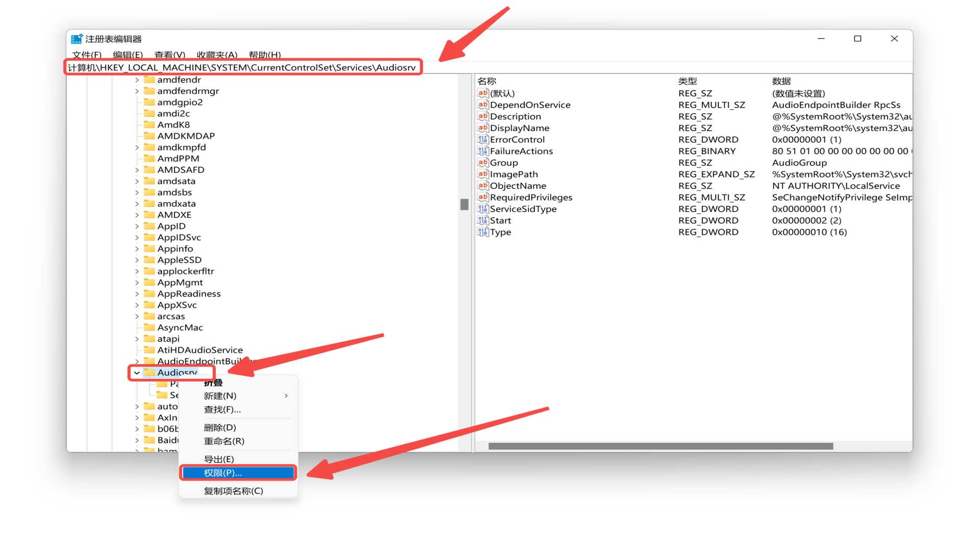
Task: Open the 收藏夹(A) menu
Action: [217, 55]
